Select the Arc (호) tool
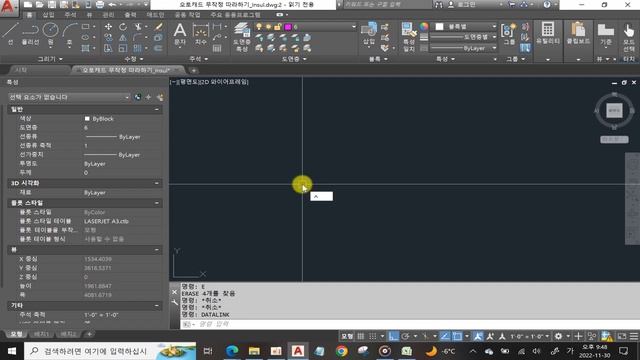 click(x=70, y=33)
